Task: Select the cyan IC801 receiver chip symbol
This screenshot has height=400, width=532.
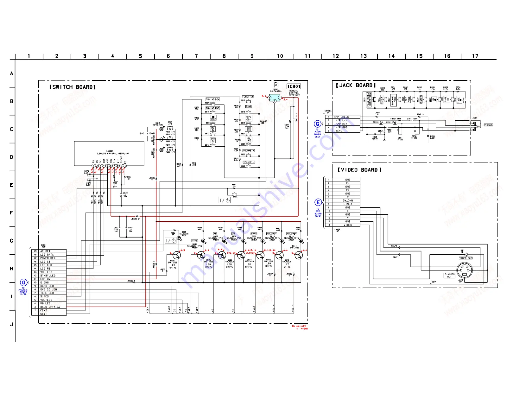Action: tap(275, 98)
